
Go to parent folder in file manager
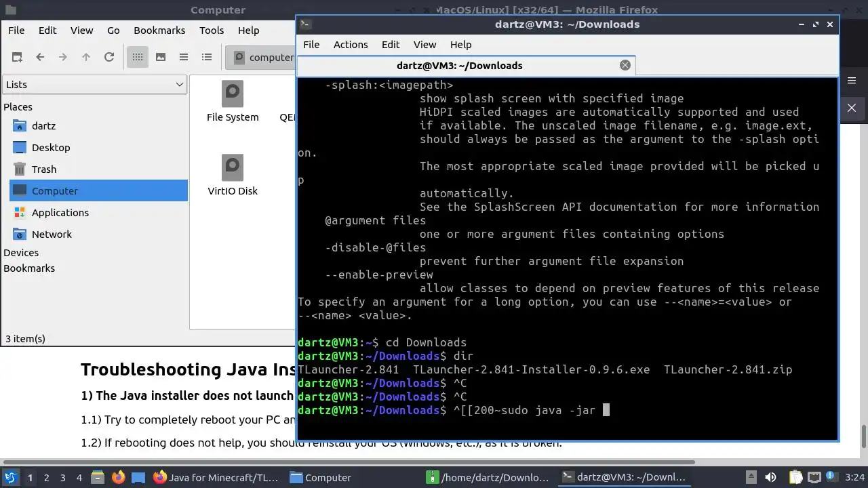coord(86,58)
